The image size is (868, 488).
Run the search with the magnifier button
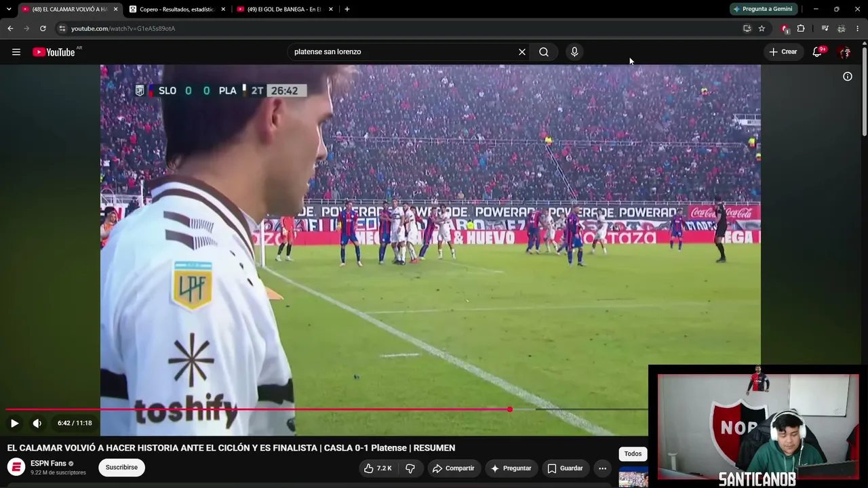(544, 52)
